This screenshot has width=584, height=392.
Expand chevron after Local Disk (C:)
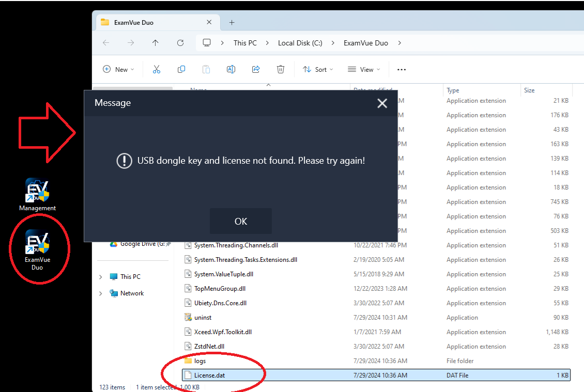point(333,43)
